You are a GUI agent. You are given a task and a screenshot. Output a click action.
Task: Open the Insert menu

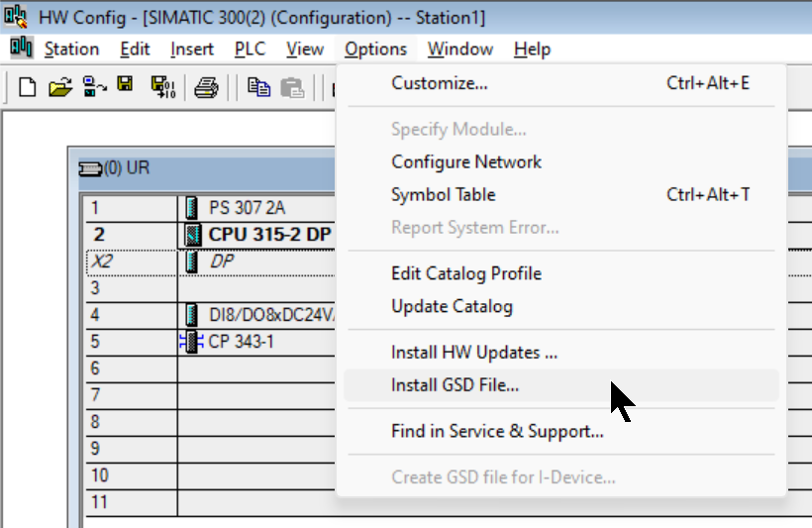pyautogui.click(x=191, y=50)
